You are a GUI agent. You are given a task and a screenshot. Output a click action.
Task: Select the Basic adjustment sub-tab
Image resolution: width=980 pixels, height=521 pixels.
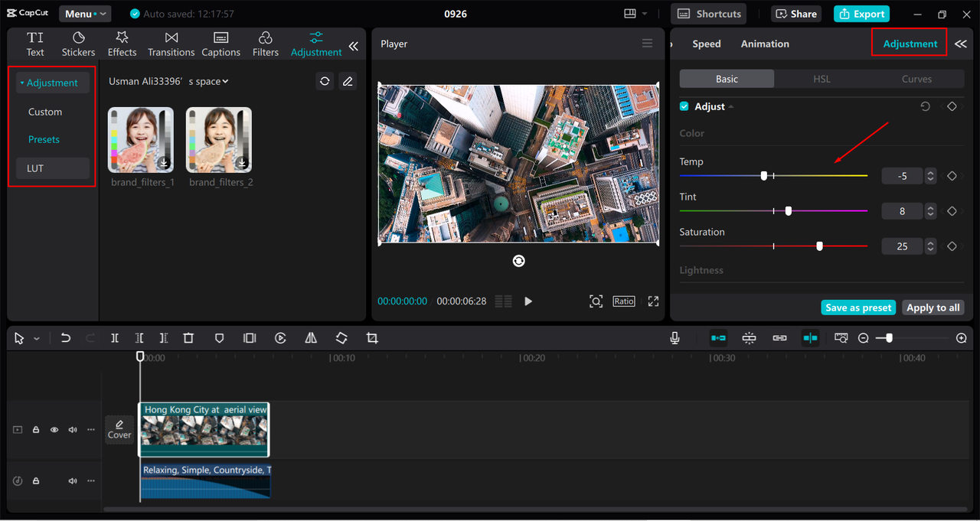click(727, 79)
